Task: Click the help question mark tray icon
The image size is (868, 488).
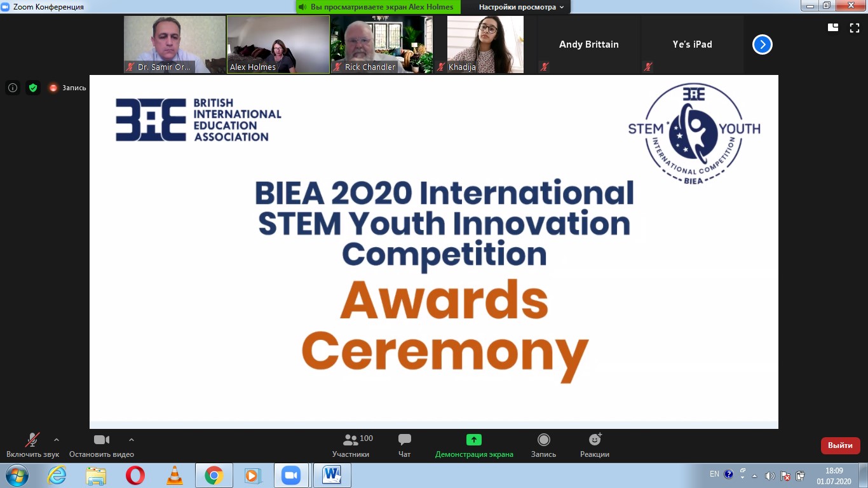Action: point(729,474)
